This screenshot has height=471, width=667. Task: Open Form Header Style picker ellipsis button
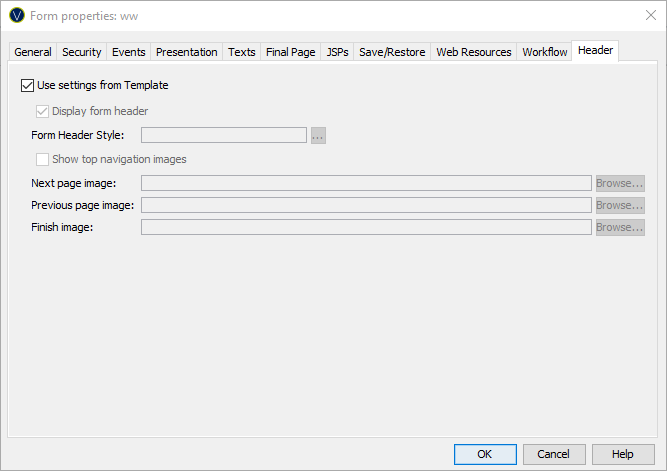tap(318, 136)
